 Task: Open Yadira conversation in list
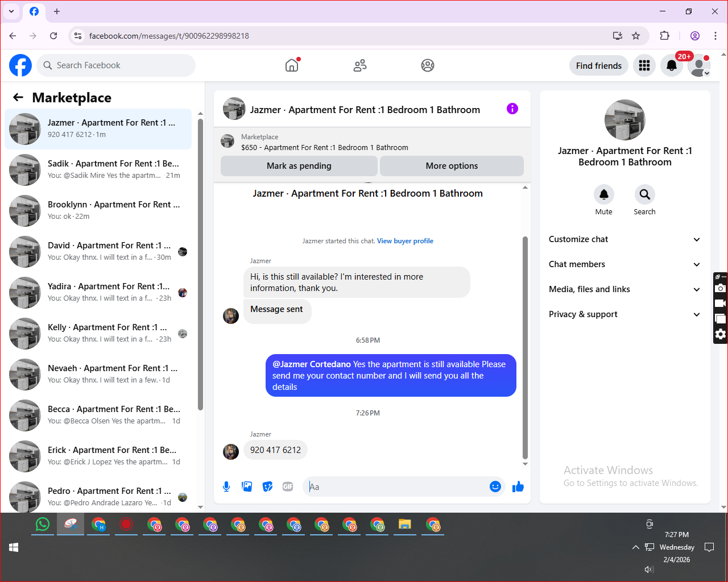tap(98, 293)
